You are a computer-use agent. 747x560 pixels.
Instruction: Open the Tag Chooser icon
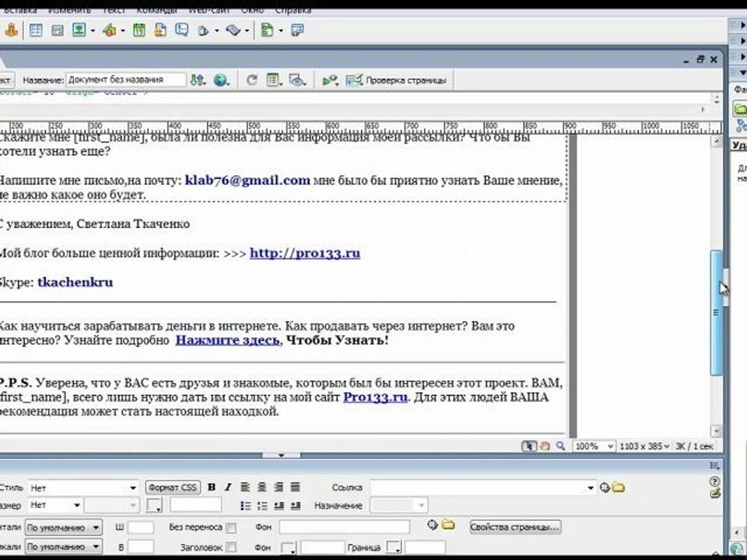[x=298, y=30]
